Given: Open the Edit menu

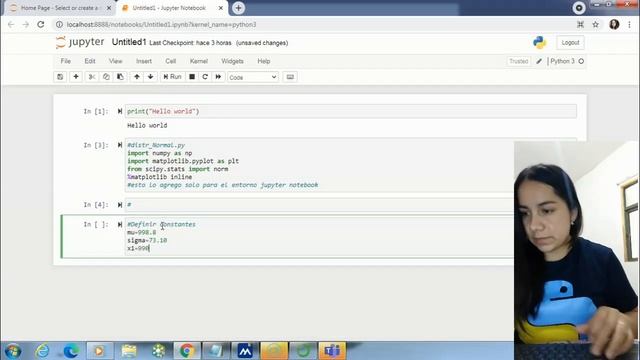Looking at the screenshot, I should [x=90, y=61].
